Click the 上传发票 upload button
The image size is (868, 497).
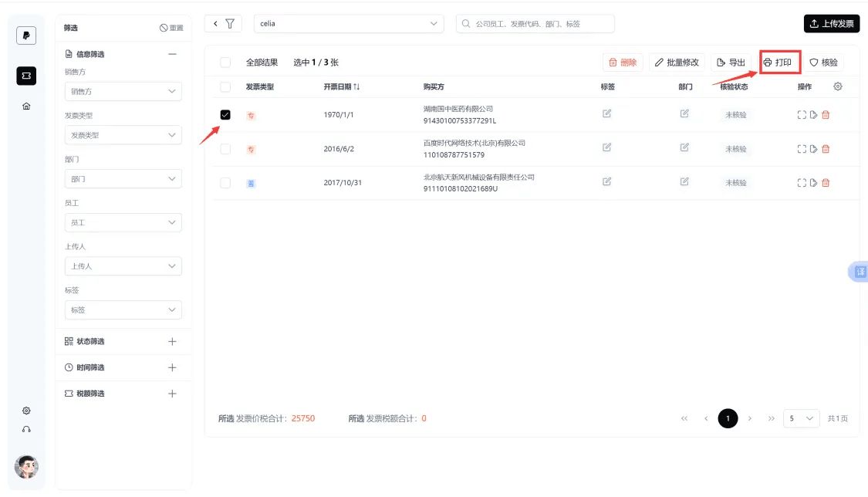coord(832,23)
